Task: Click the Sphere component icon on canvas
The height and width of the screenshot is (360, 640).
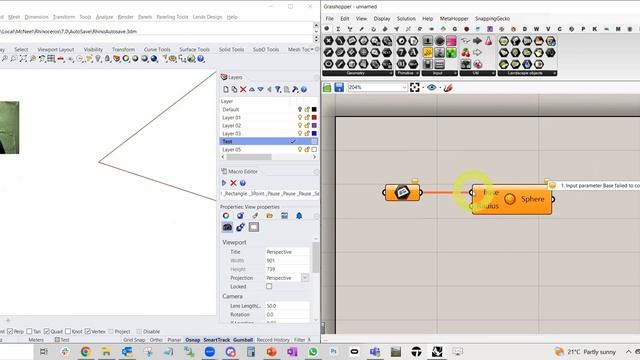Action: pyautogui.click(x=509, y=199)
